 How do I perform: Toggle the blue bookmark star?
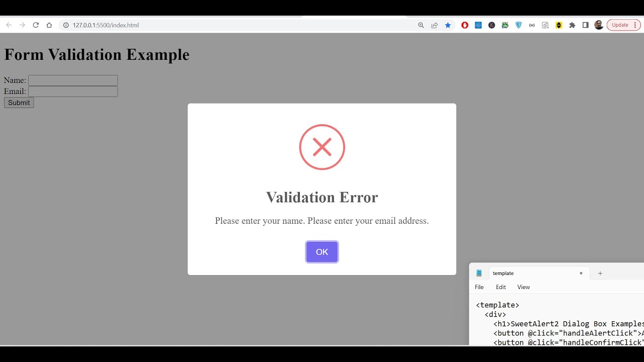(x=448, y=25)
